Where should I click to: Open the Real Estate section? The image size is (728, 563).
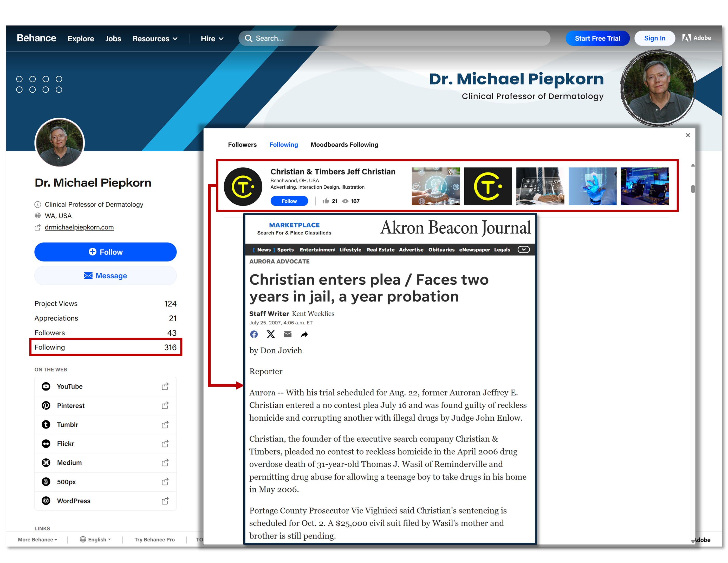380,249
